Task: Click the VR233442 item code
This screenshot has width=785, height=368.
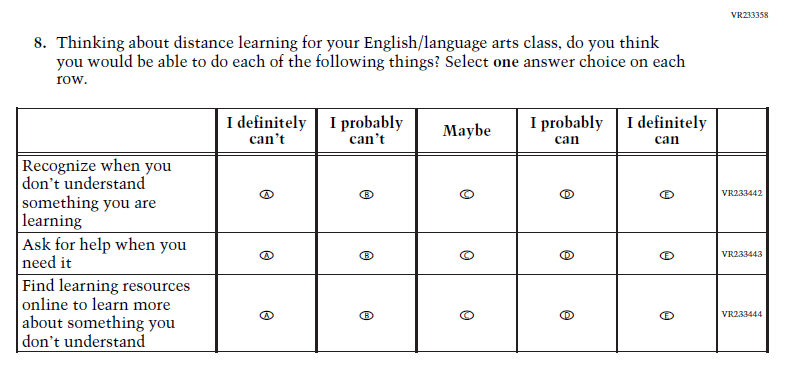Action: pos(742,193)
